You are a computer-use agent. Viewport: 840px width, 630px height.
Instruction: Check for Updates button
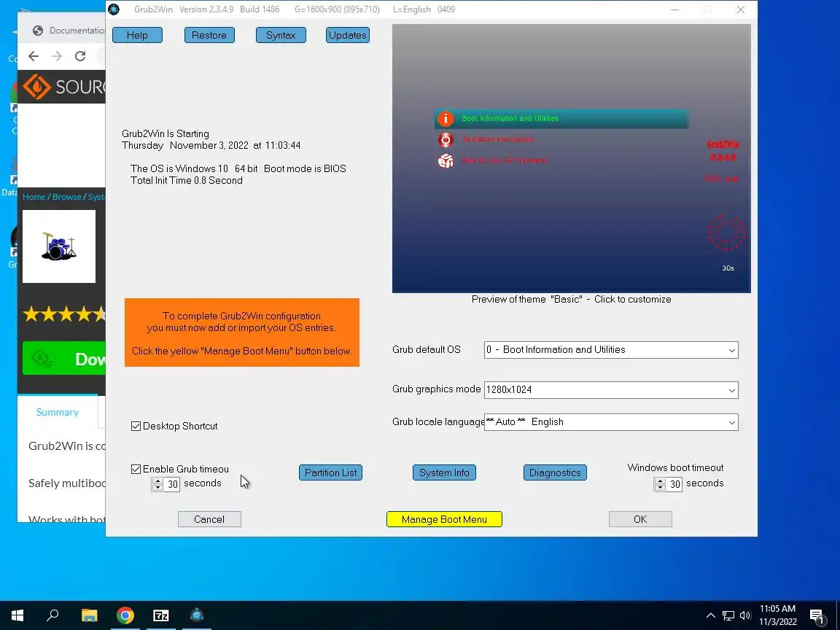tap(348, 35)
